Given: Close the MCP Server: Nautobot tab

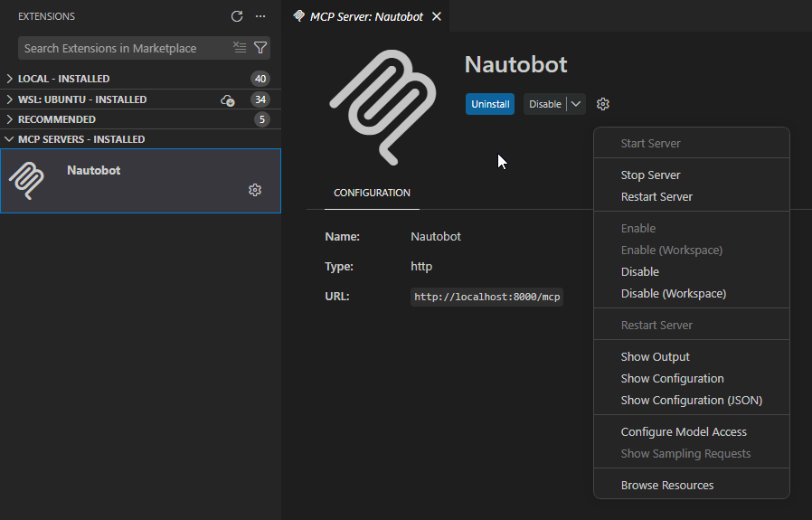Looking at the screenshot, I should click(x=437, y=16).
